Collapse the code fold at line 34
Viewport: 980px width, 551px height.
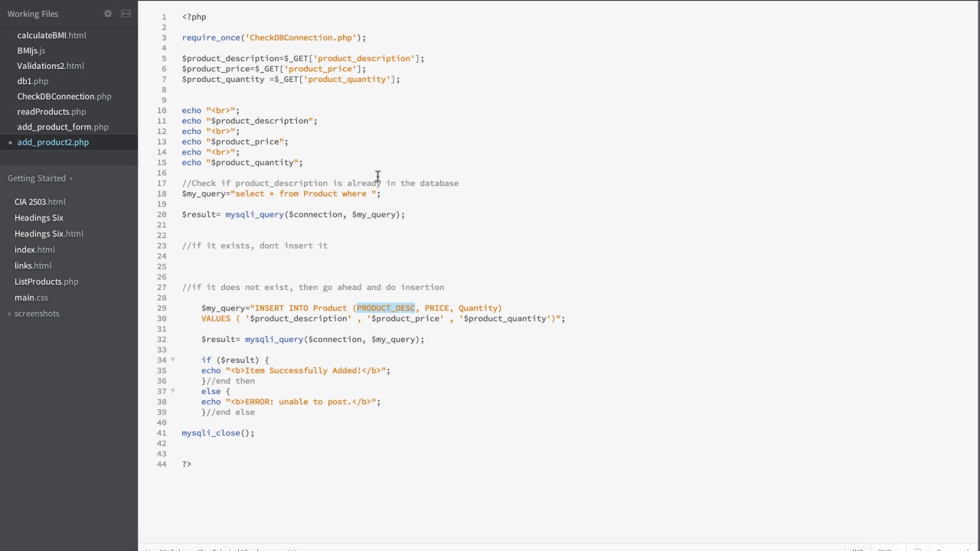[x=172, y=360]
